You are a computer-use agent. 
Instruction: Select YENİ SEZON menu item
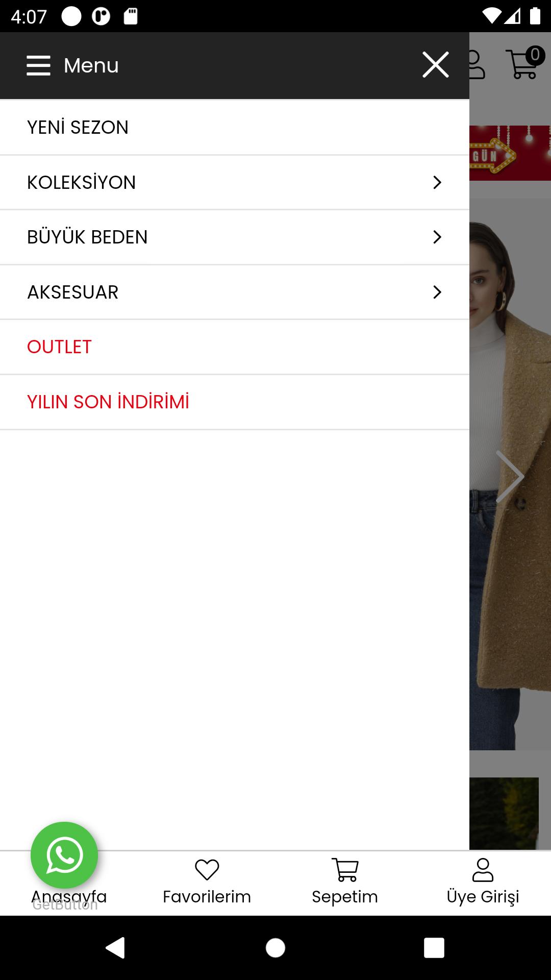click(x=235, y=127)
